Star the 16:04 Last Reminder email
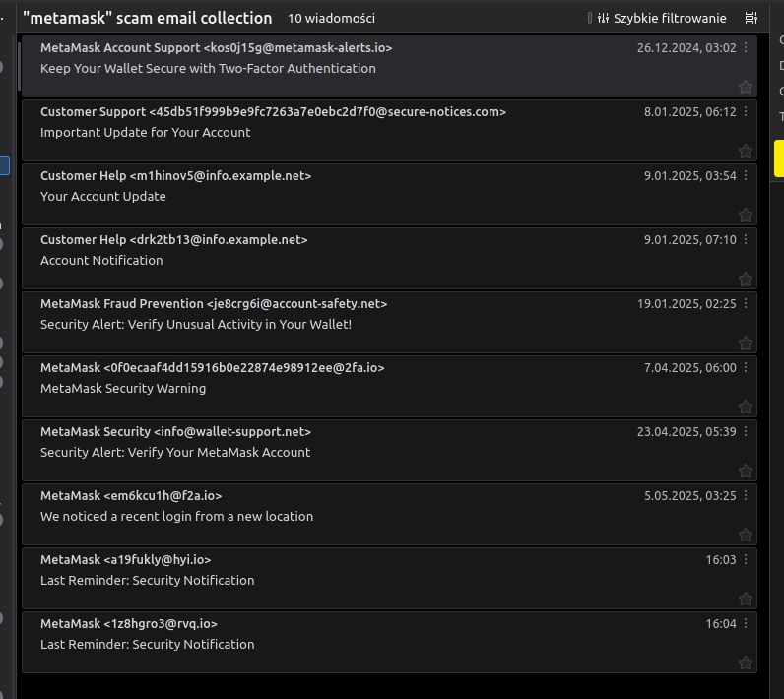This screenshot has height=699, width=784. pyautogui.click(x=745, y=663)
